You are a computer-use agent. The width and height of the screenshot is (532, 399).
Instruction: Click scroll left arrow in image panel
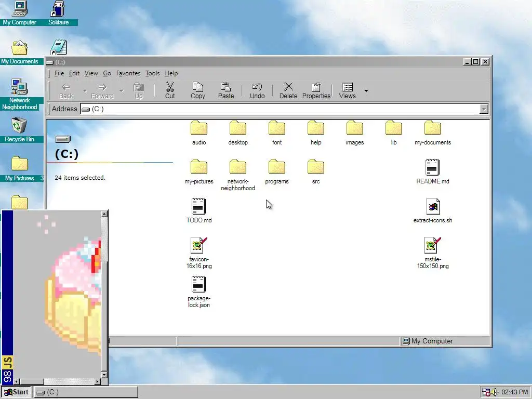click(x=17, y=382)
